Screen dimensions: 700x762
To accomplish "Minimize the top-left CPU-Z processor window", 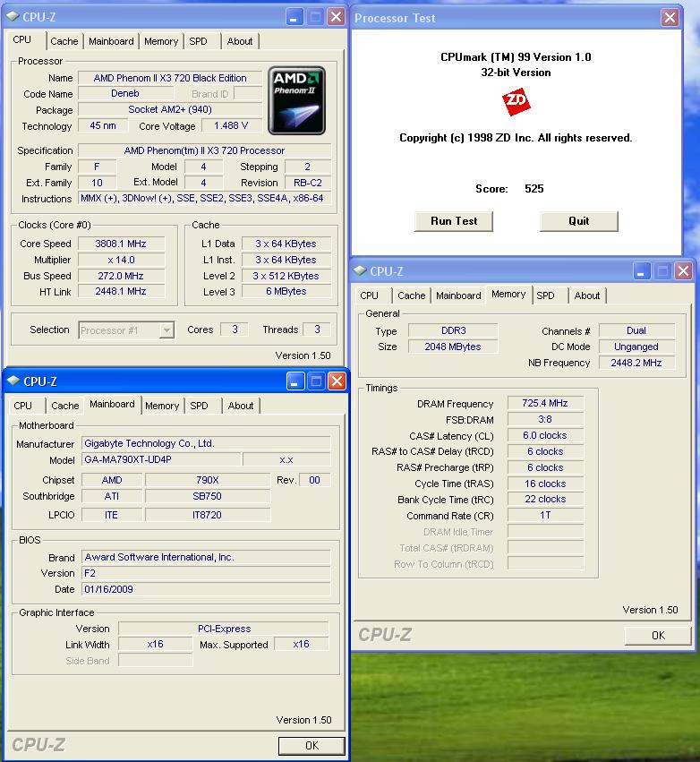I will [293, 18].
